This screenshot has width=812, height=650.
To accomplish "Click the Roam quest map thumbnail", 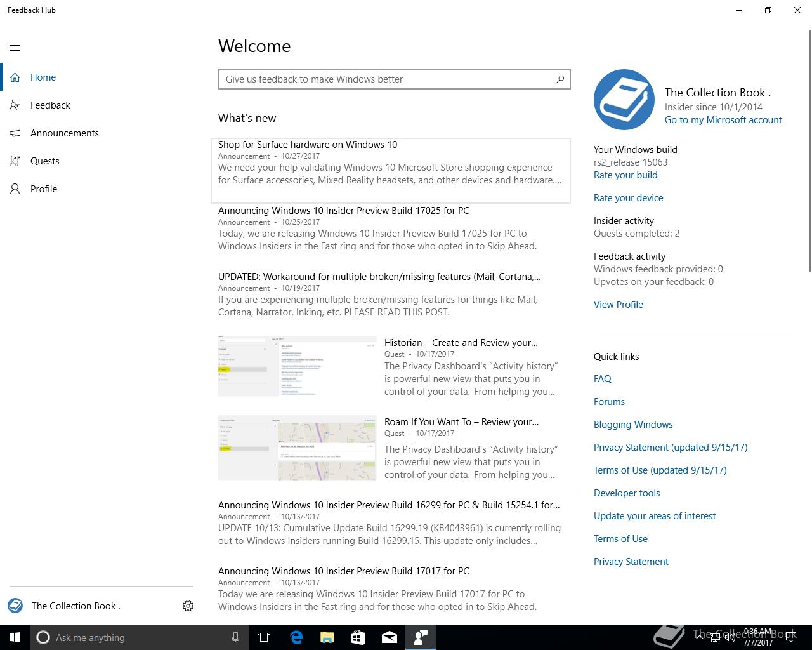I will [x=298, y=448].
